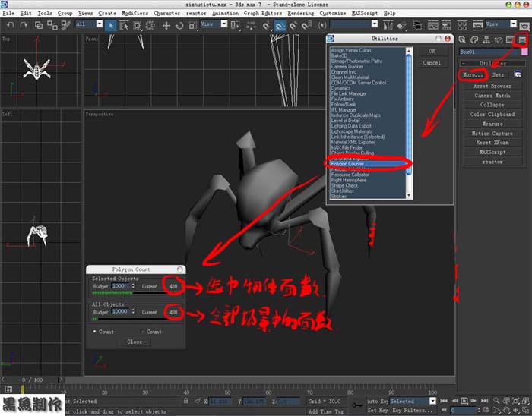Adjust Selected Objects Budget spinner arrows
The height and width of the screenshot is (416, 532).
133,286
